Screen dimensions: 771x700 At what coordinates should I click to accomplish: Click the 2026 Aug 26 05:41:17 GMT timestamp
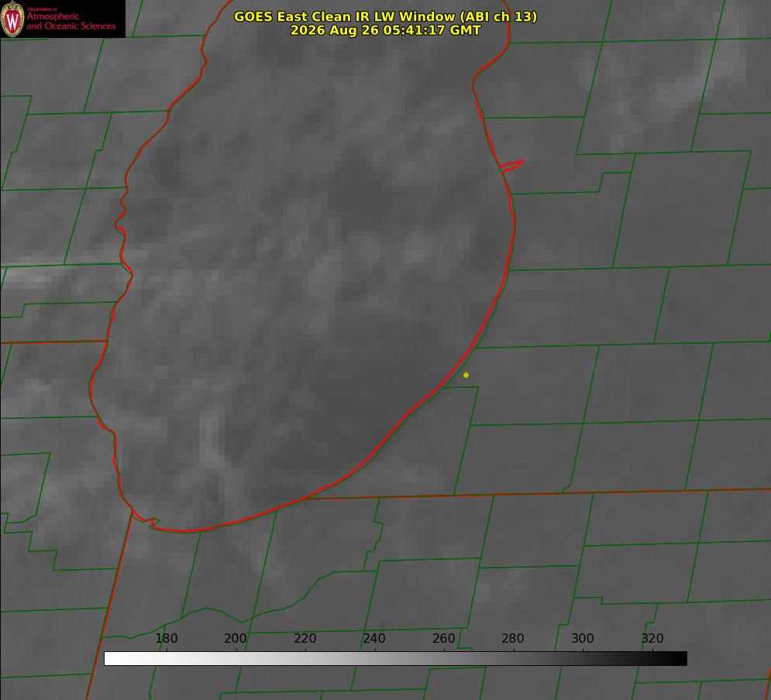click(386, 30)
